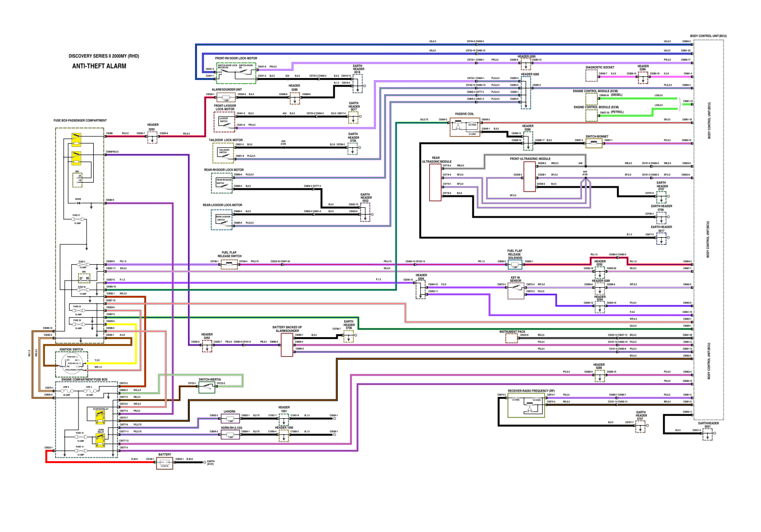This screenshot has width=761, height=532.
Task: Click the SWITCH-BONNET label
Action: click(596, 136)
